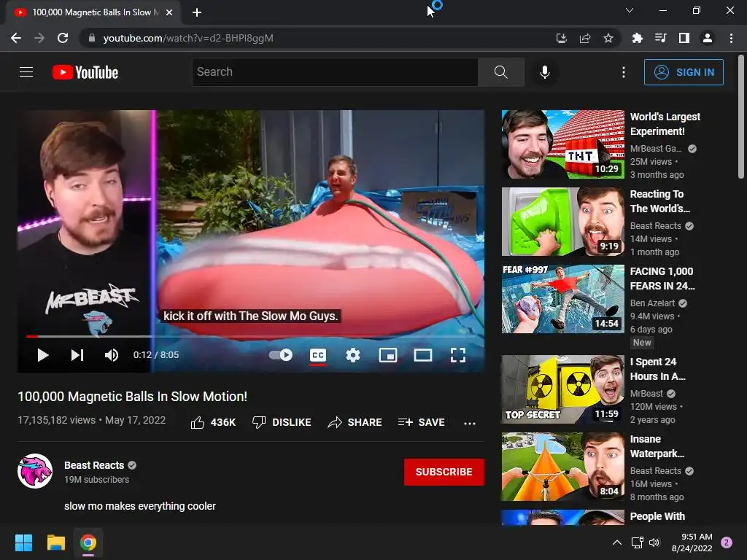Skip to next video
Viewport: 747px width, 560px height.
[x=77, y=355]
